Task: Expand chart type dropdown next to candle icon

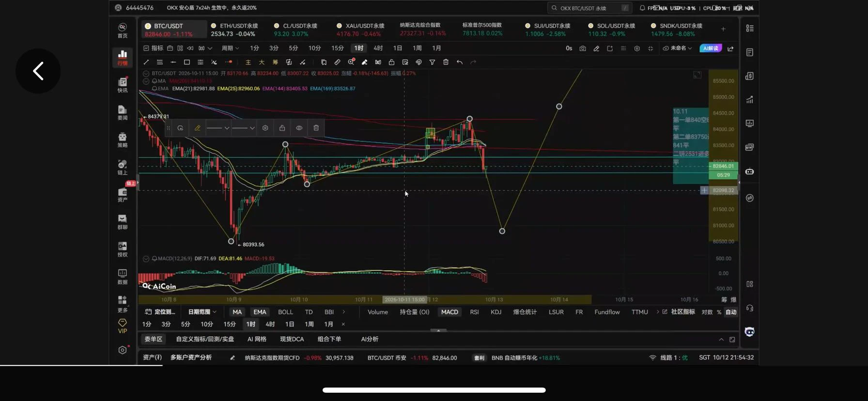Action: pyautogui.click(x=210, y=48)
